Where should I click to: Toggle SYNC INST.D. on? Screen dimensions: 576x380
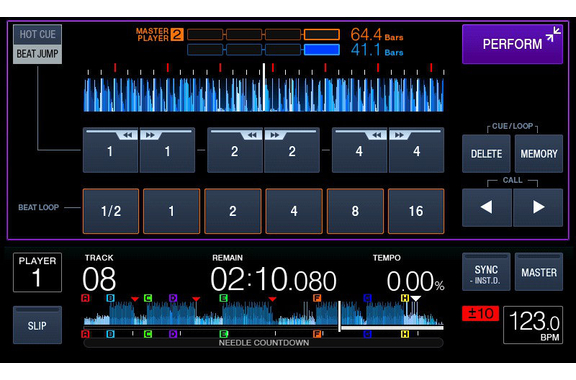click(x=486, y=272)
